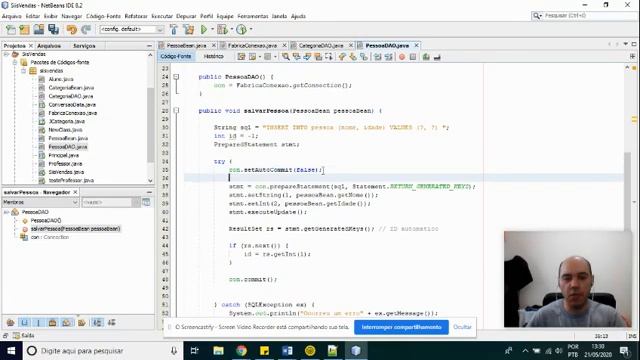Toggle Show Fields filter in Navigator

coord(24,322)
